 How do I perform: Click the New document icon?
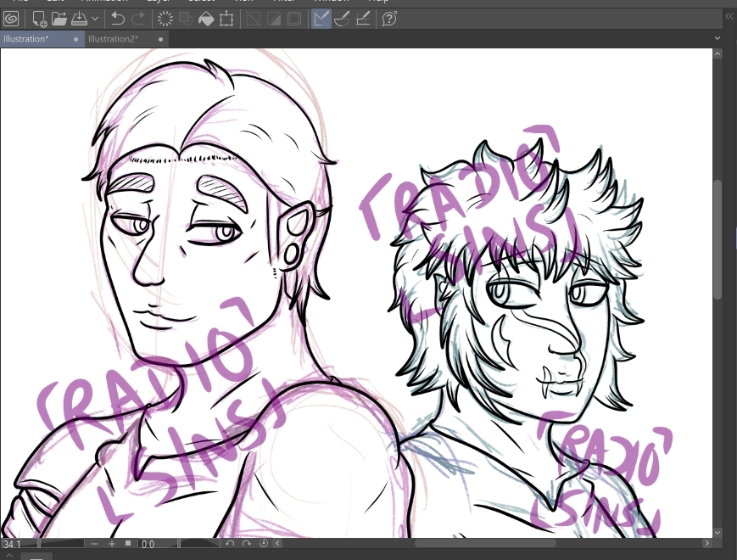pos(39,18)
